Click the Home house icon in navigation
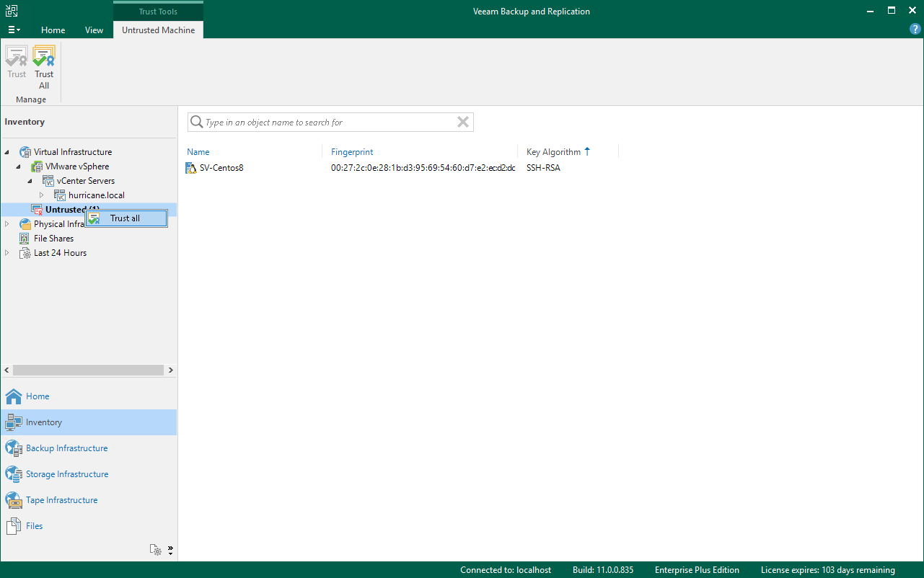 pos(14,396)
